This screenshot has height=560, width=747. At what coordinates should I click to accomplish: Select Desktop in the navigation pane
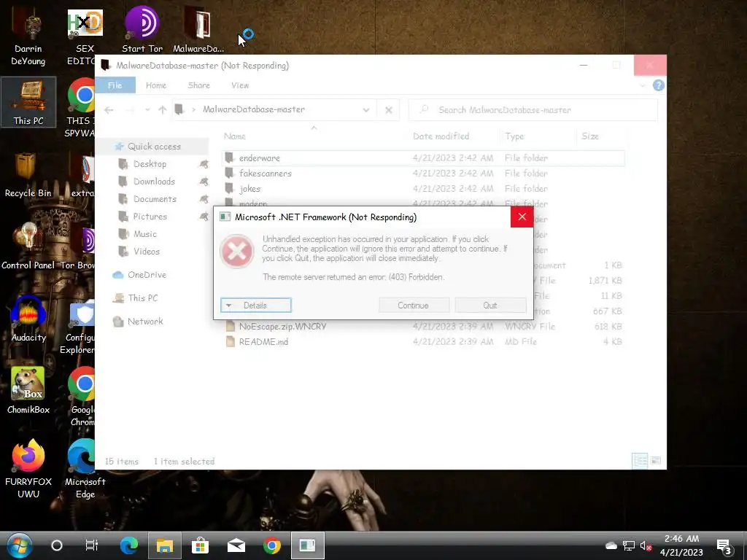[x=150, y=164]
